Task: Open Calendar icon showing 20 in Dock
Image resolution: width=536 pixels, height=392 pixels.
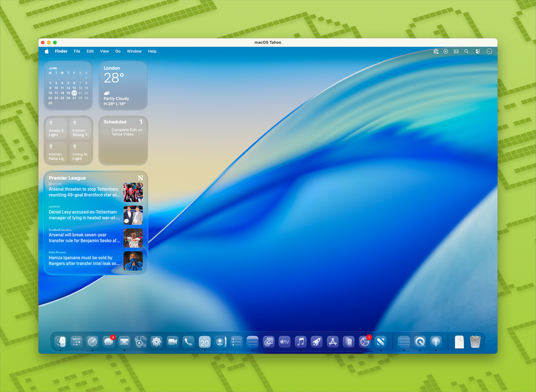Action: (205, 342)
